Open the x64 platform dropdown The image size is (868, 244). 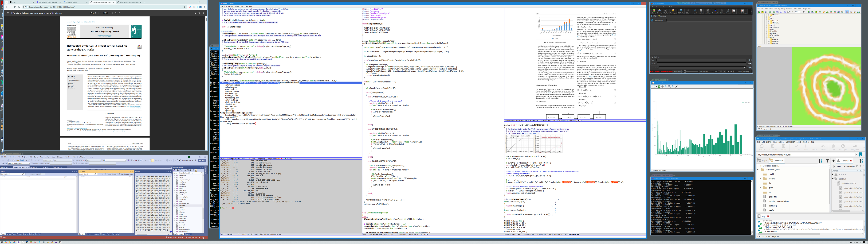click(x=63, y=161)
